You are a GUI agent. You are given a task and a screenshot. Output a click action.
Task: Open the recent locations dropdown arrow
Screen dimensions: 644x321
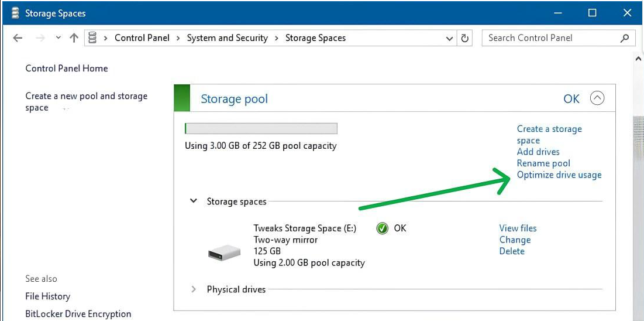tap(58, 38)
